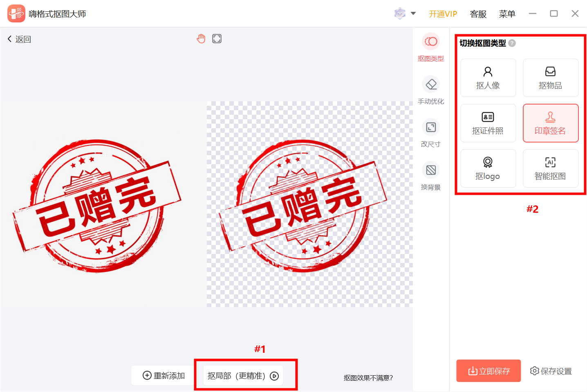The height and width of the screenshot is (392, 587).
Task: Play the tutorial video beside 抠局部（更精准）
Action: (275, 375)
